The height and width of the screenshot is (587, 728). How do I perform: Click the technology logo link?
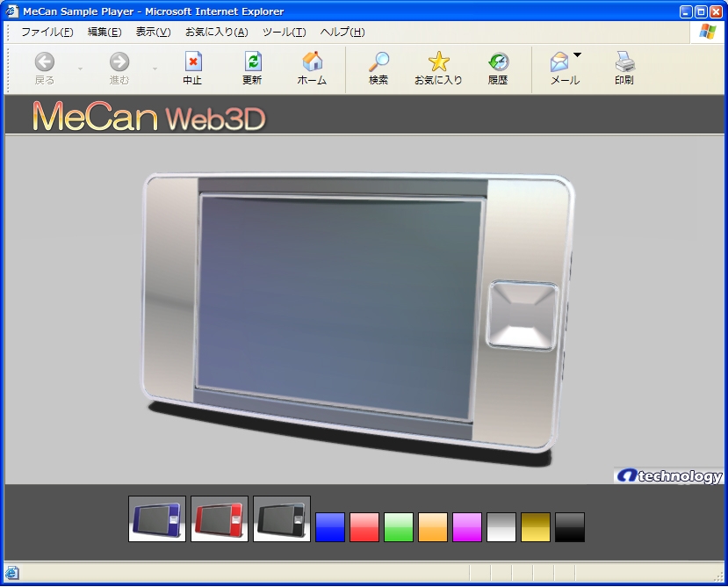pos(668,475)
